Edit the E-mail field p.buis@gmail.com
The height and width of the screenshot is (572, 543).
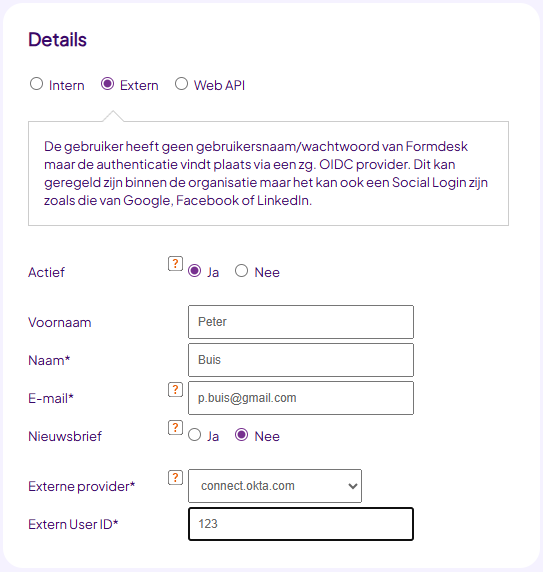pos(301,398)
